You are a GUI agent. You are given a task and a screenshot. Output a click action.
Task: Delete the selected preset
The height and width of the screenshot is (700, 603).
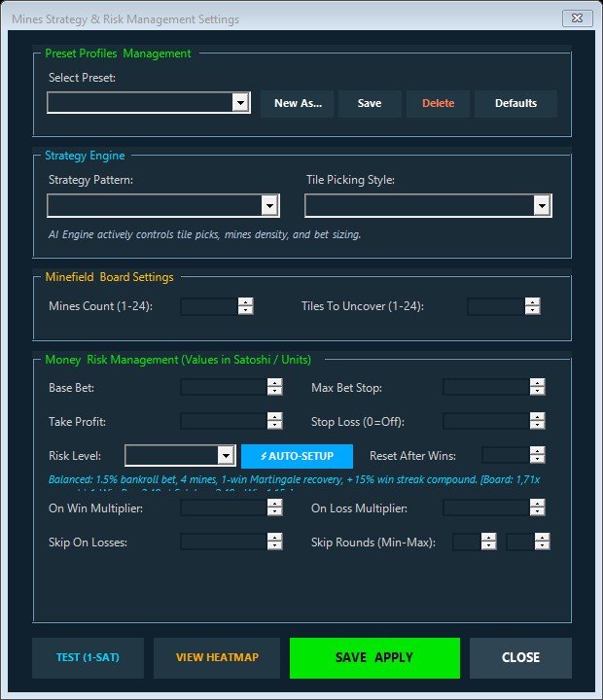[439, 104]
